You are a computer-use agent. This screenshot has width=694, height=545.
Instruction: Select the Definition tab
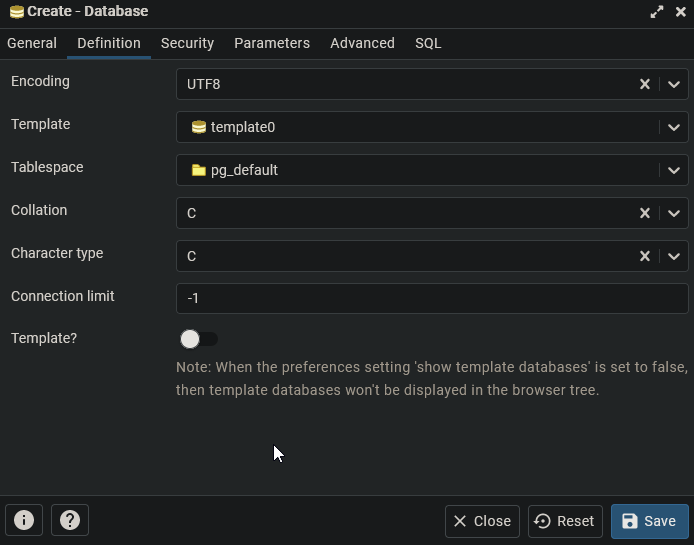point(109,43)
